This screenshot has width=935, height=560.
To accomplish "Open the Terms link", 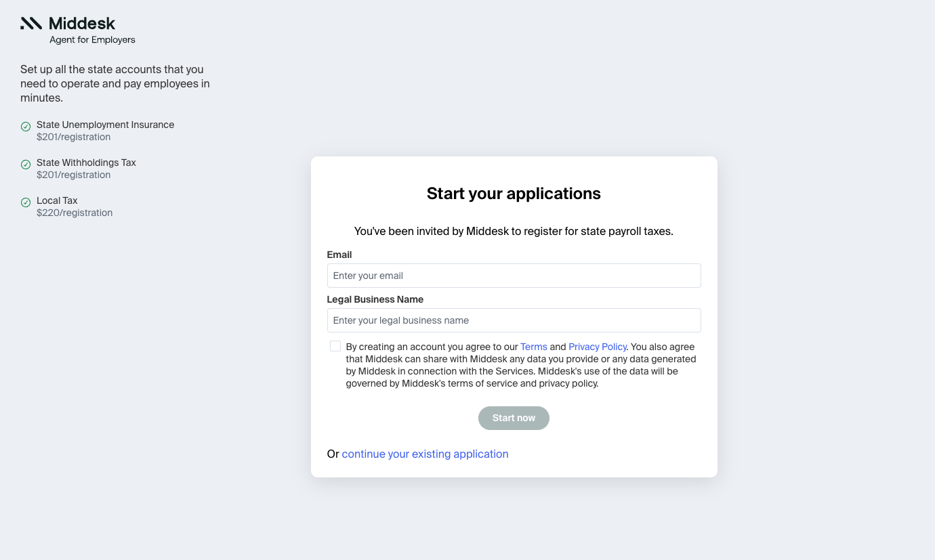I will pyautogui.click(x=534, y=346).
